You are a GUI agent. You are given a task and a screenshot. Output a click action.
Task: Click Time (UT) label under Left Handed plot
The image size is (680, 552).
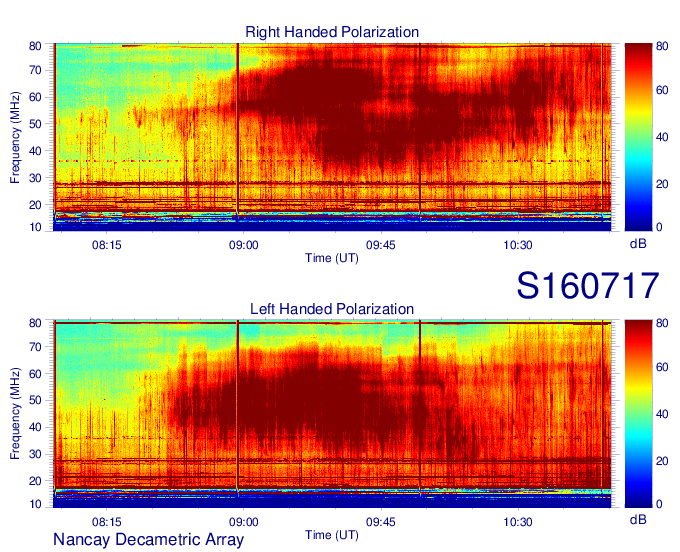(x=332, y=535)
